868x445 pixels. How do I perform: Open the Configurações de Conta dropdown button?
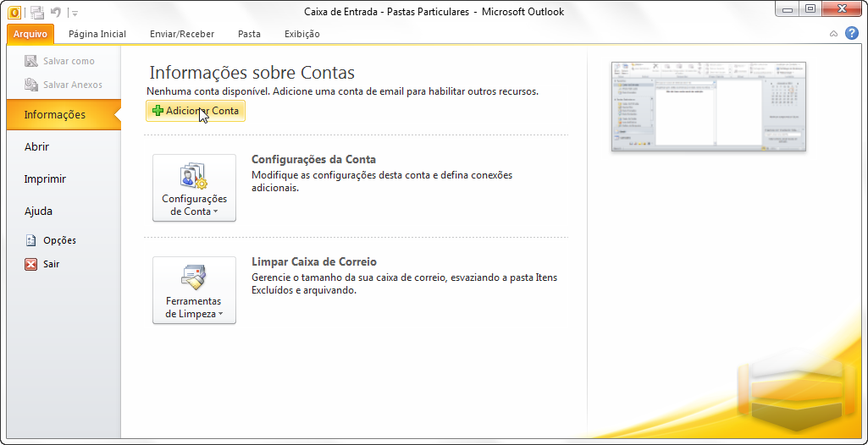tap(194, 188)
